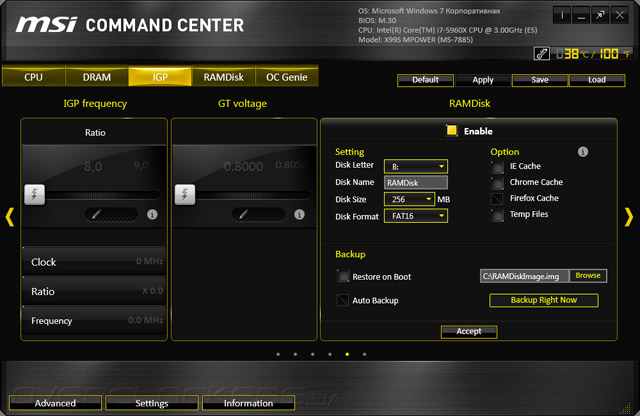Screen dimensions: 640x416
Task: Click the 8,0 ratio value
Action: pyautogui.click(x=93, y=167)
